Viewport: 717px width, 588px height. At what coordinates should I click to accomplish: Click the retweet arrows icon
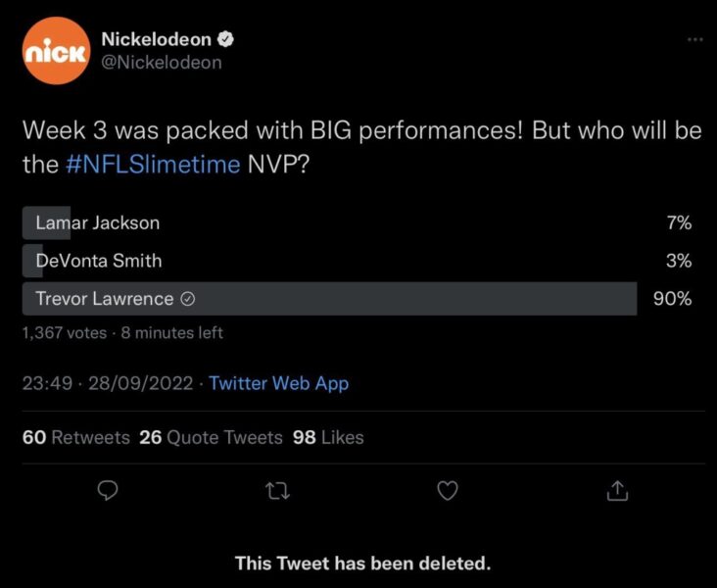tap(280, 491)
